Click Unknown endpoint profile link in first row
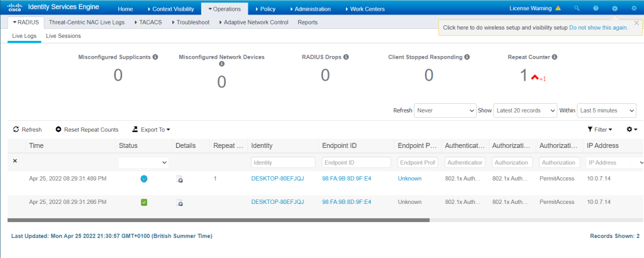The height and width of the screenshot is (258, 644). tap(409, 178)
